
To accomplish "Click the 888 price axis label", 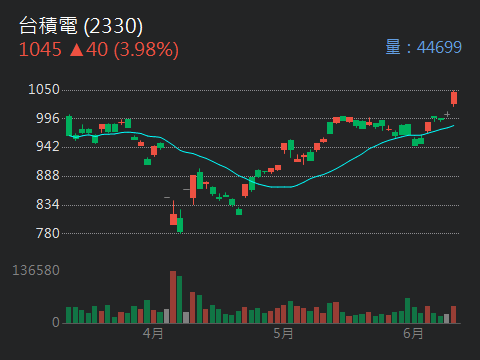I will pyautogui.click(x=48, y=176).
